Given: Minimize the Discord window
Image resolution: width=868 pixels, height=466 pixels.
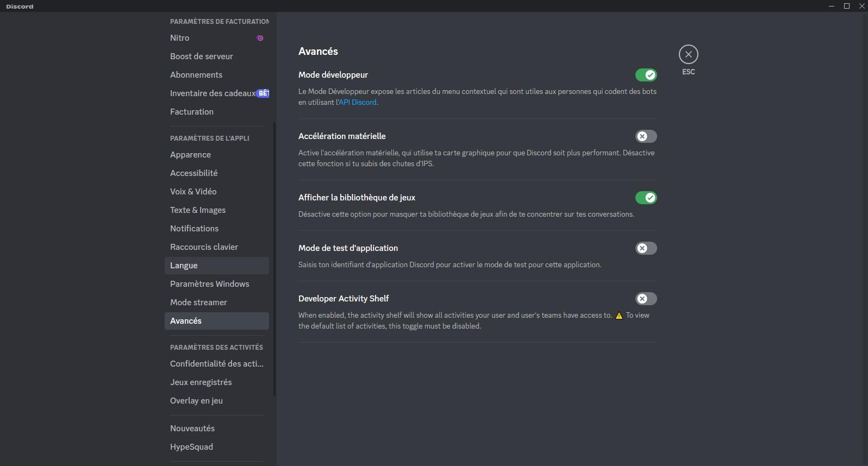Looking at the screenshot, I should 832,6.
